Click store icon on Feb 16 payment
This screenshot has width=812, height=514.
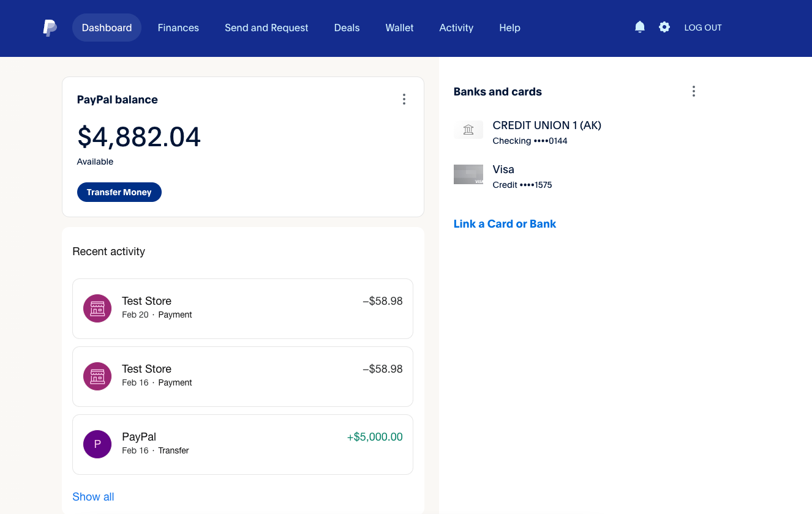point(97,376)
